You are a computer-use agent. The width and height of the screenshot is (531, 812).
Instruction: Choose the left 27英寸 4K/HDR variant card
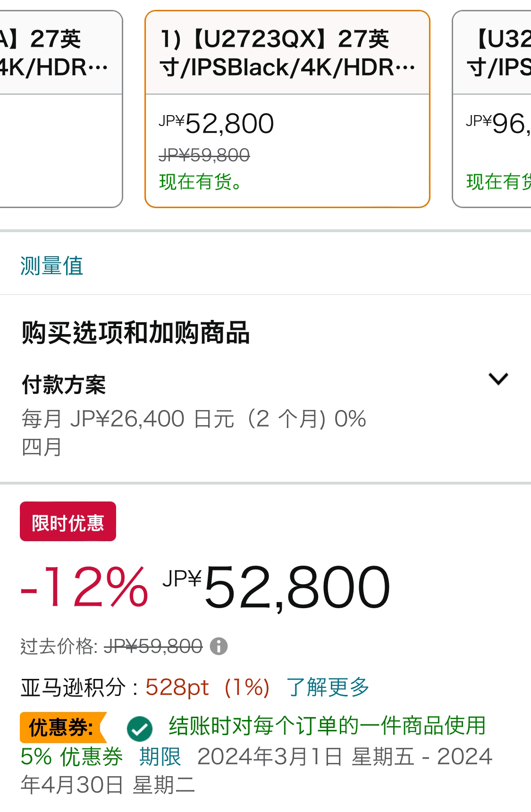[61, 109]
